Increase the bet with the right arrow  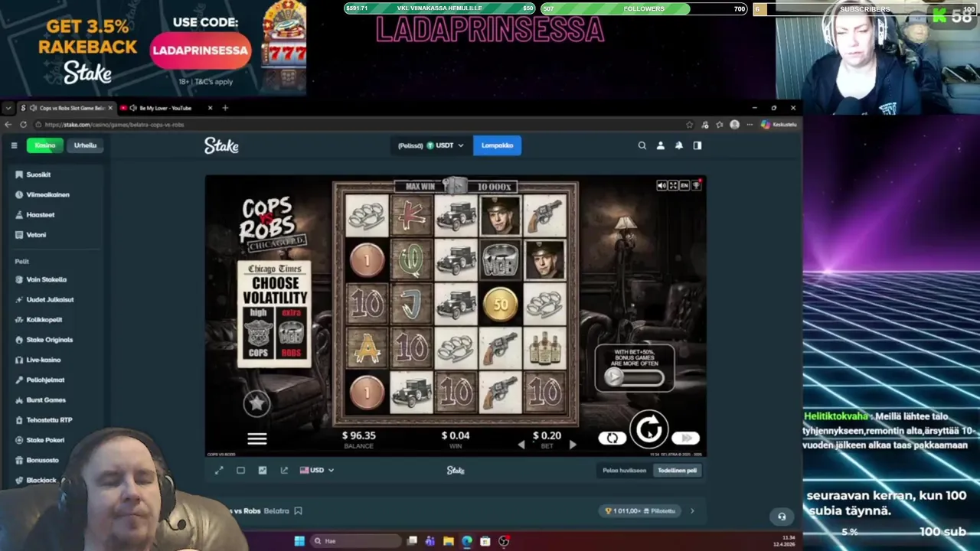pos(572,444)
